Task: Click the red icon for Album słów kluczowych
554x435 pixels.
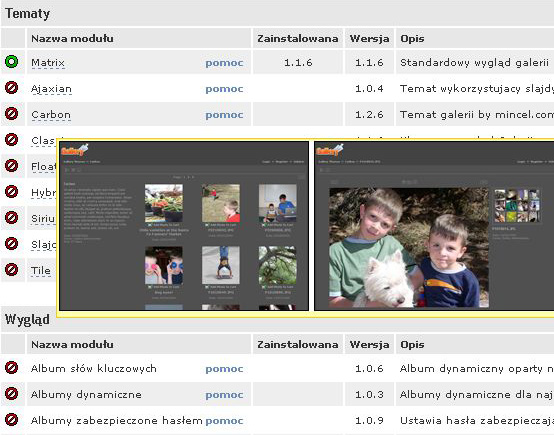Action: (x=11, y=368)
